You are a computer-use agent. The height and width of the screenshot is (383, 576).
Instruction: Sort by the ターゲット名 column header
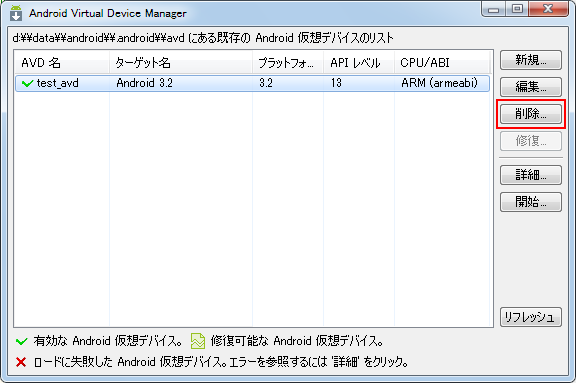tap(181, 63)
